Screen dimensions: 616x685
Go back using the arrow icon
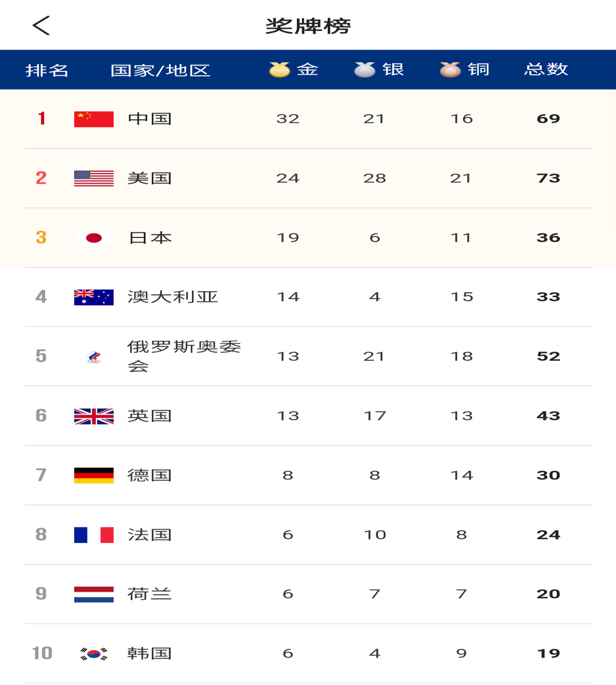click(x=41, y=25)
